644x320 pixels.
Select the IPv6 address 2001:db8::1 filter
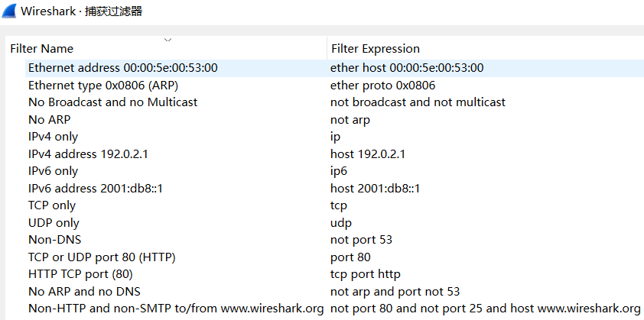96,188
